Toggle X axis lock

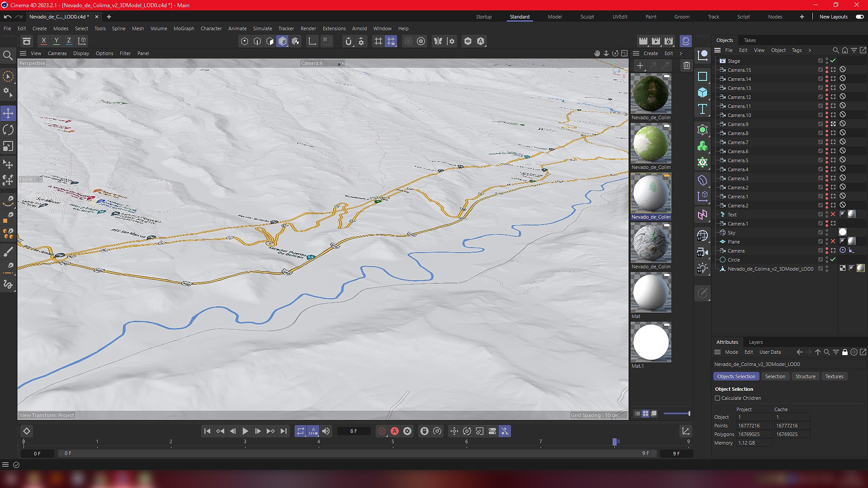coord(43,41)
